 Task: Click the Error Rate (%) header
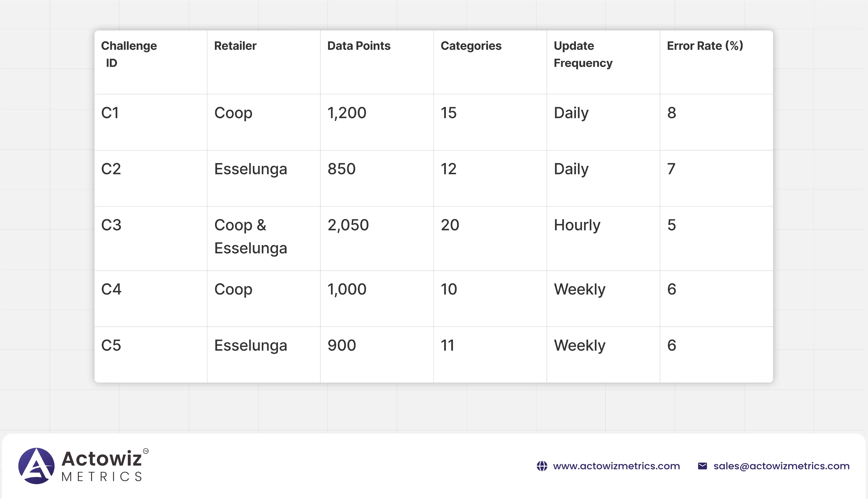click(x=705, y=46)
